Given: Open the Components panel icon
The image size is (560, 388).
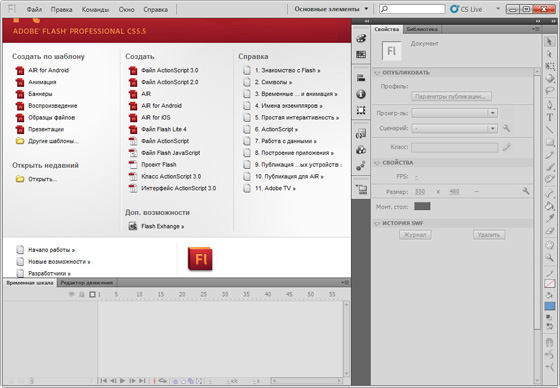Looking at the screenshot, I should (361, 150).
